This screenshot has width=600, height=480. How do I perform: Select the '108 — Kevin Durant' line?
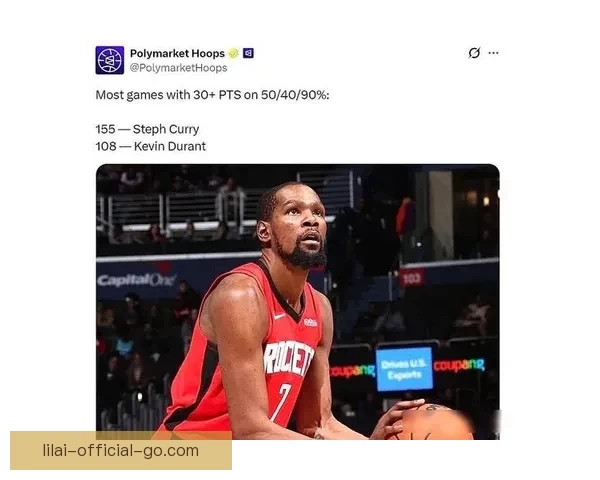point(151,146)
